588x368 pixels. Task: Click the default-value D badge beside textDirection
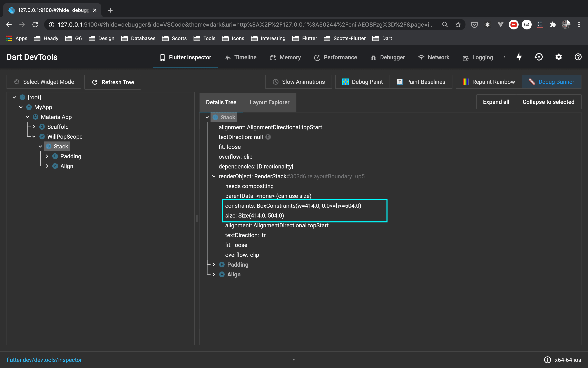coord(268,137)
